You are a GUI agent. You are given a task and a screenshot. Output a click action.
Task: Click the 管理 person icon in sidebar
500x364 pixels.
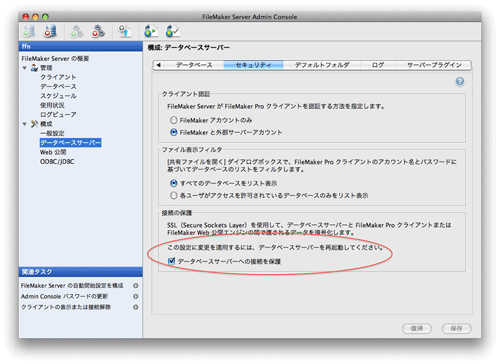tap(34, 68)
